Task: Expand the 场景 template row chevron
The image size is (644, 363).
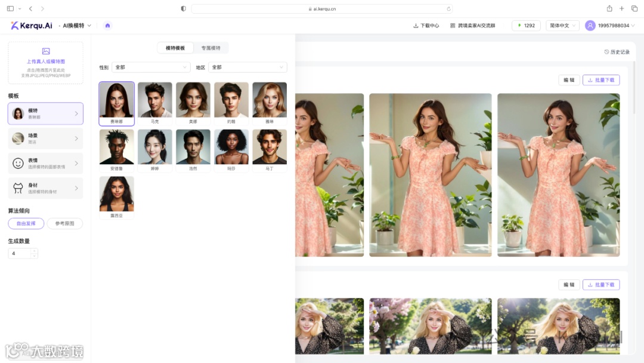Action: tap(76, 139)
